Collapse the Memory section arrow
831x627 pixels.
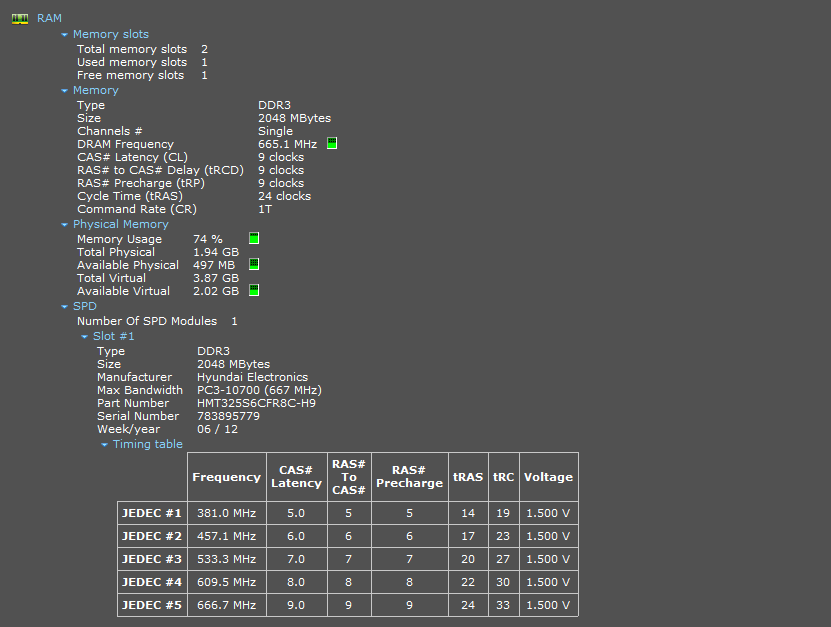click(65, 91)
